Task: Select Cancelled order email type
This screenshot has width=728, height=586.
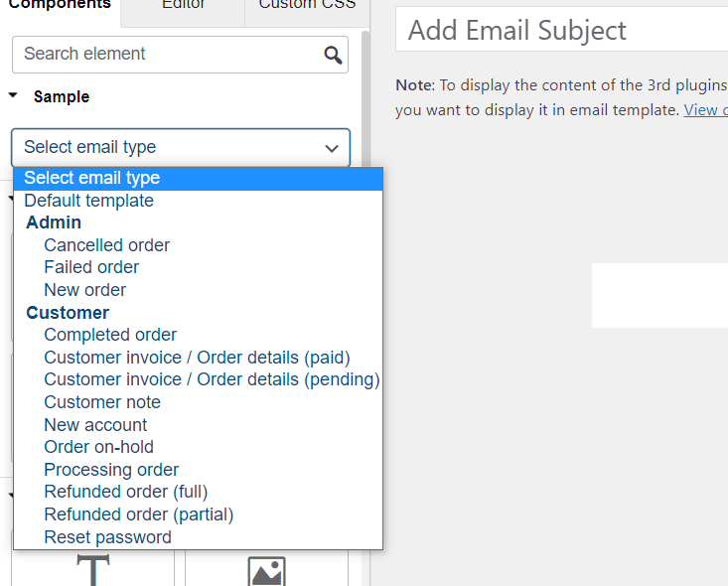Action: pos(107,245)
